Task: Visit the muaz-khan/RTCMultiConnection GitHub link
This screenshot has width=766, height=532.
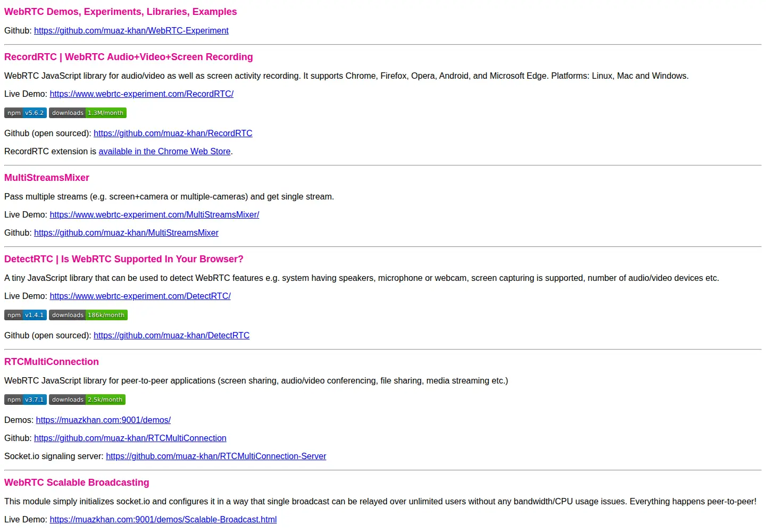Action: click(130, 438)
